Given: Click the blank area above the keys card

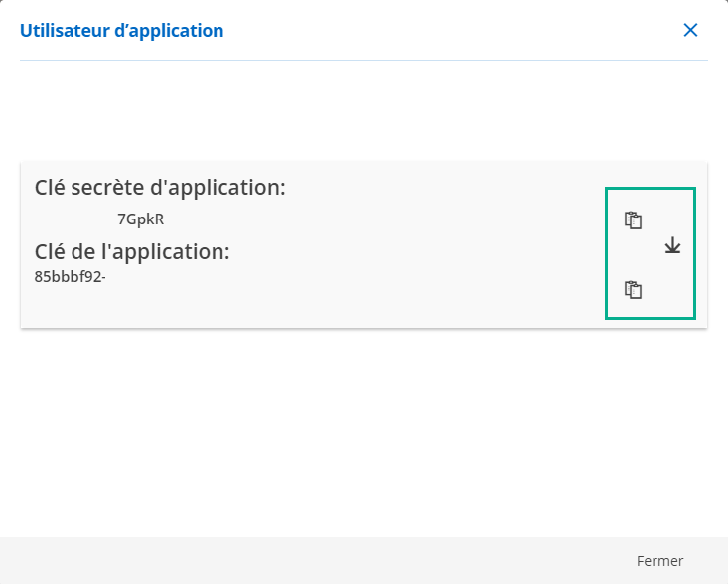Looking at the screenshot, I should pyautogui.click(x=364, y=111).
